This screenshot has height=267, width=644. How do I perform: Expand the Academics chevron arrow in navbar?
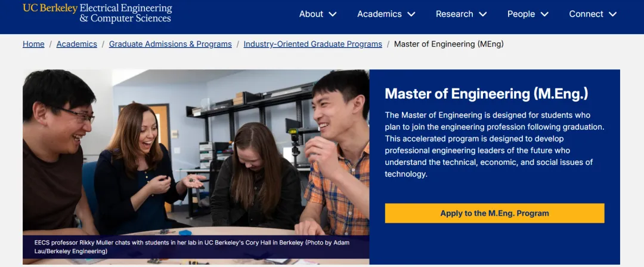[x=411, y=14]
